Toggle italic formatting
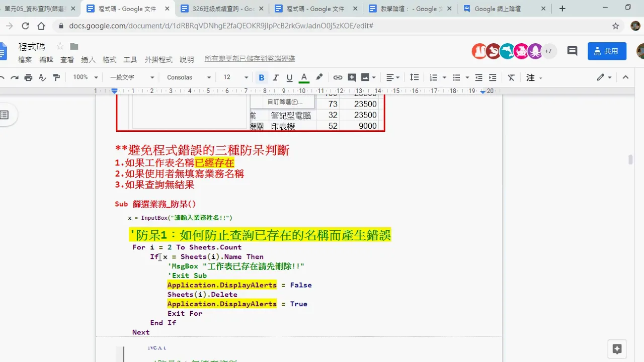 [275, 77]
